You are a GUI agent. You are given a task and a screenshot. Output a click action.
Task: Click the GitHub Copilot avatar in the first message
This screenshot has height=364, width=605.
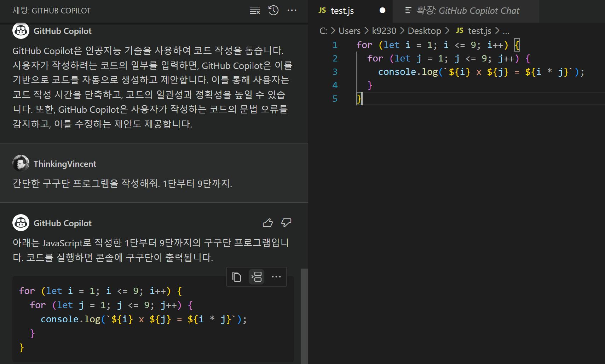point(21,31)
